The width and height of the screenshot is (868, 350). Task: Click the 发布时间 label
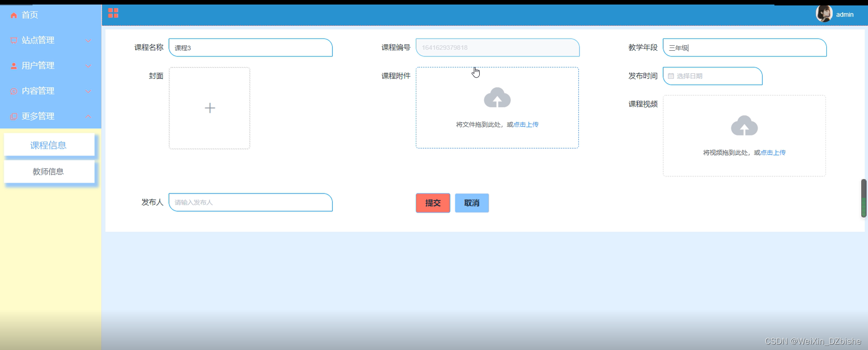643,76
